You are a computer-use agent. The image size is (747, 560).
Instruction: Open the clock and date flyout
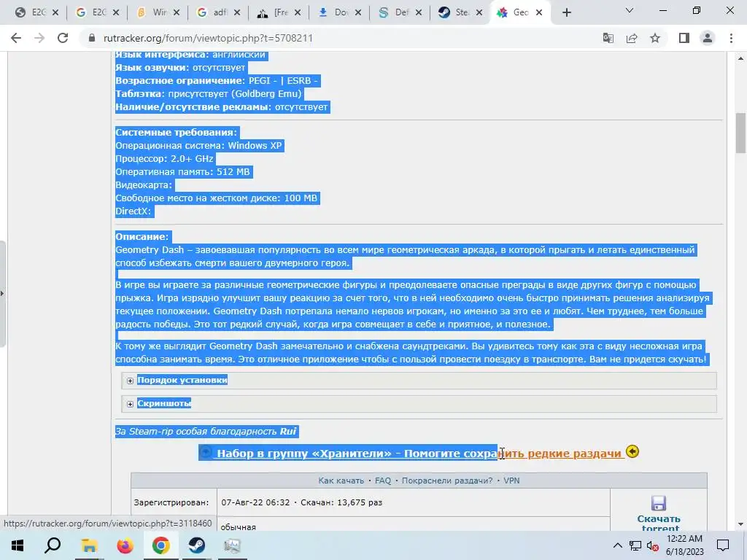click(684, 545)
